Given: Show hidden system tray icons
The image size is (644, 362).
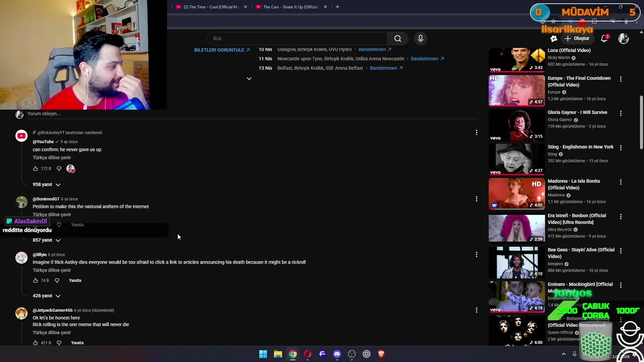Looking at the screenshot, I should [x=563, y=354].
